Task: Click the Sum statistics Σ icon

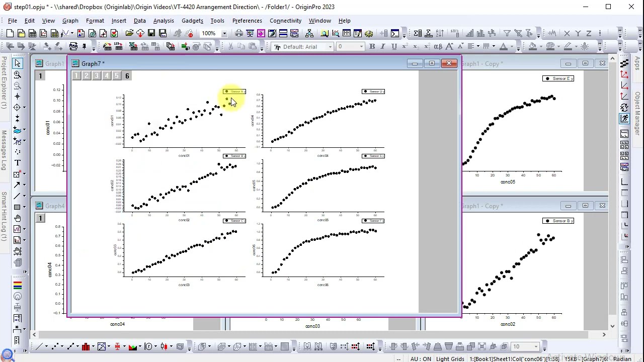Action: pos(418,33)
